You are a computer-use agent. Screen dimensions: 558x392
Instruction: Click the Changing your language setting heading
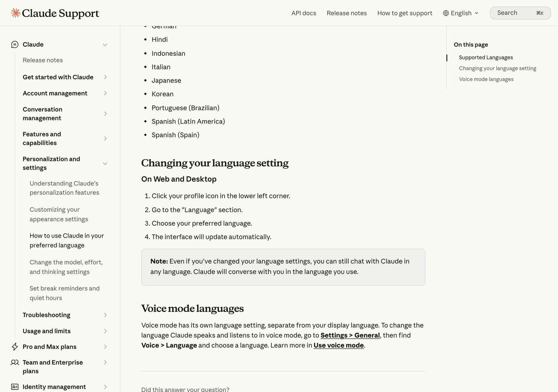[x=215, y=163]
